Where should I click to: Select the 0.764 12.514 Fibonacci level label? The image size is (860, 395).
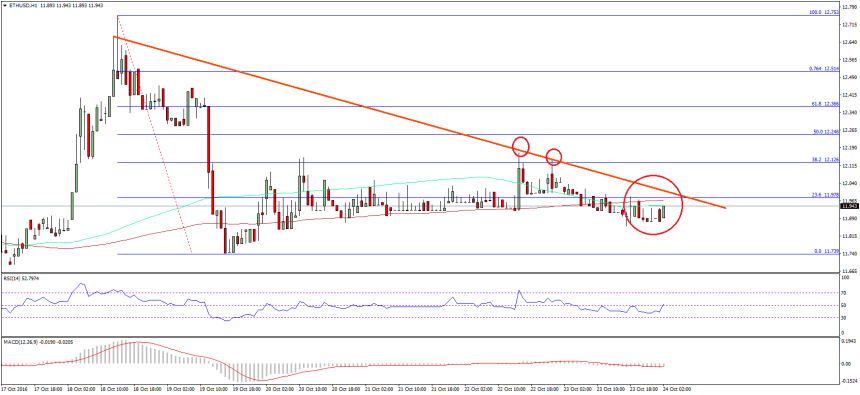click(x=823, y=69)
